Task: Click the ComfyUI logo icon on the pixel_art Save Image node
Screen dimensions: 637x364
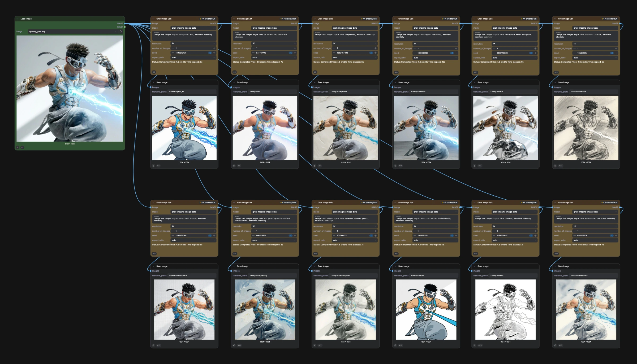Action: [154, 166]
